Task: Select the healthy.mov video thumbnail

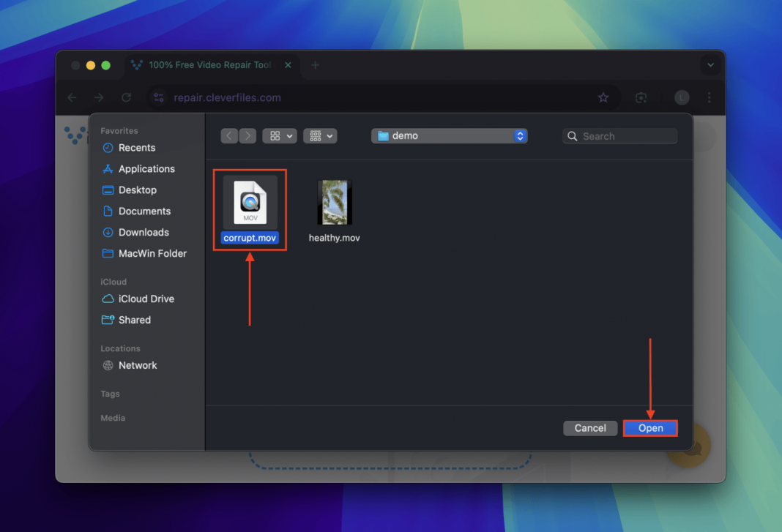Action: pyautogui.click(x=335, y=203)
